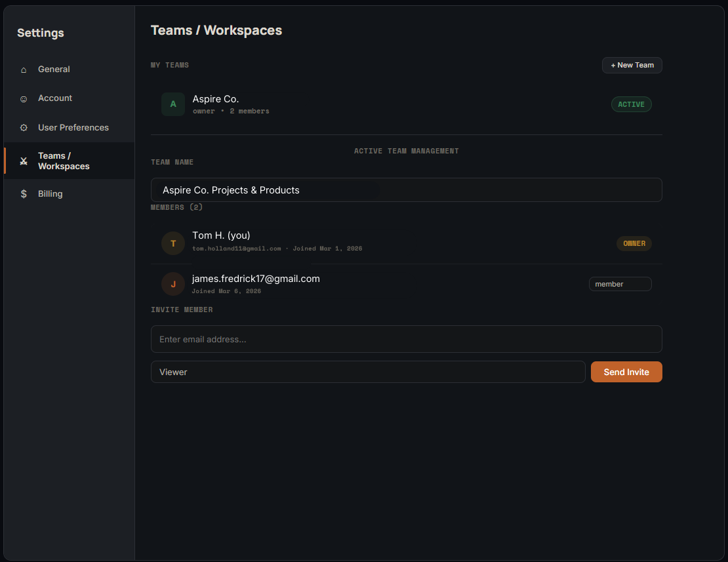Click the Teams / Workspaces sidebar icon

coord(24,161)
